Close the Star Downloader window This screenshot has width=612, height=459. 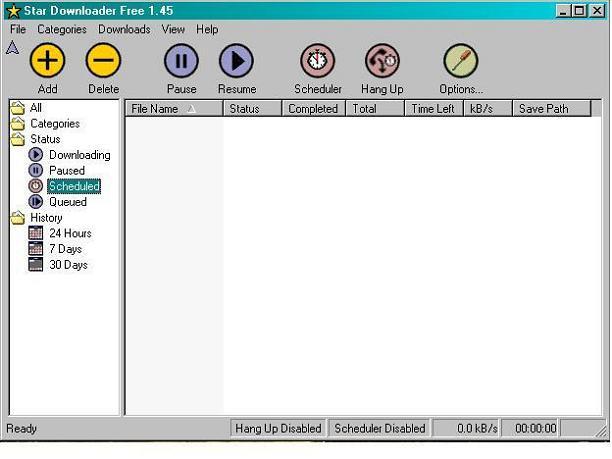597,11
